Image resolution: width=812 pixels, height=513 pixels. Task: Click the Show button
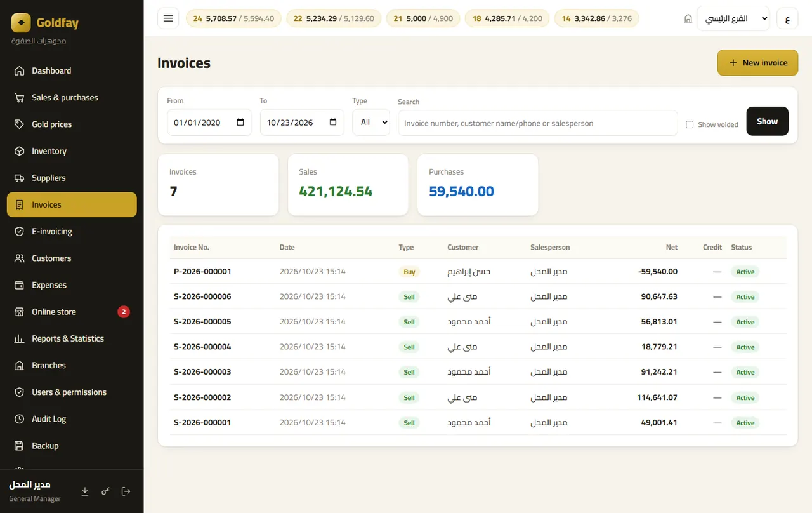coord(767,121)
